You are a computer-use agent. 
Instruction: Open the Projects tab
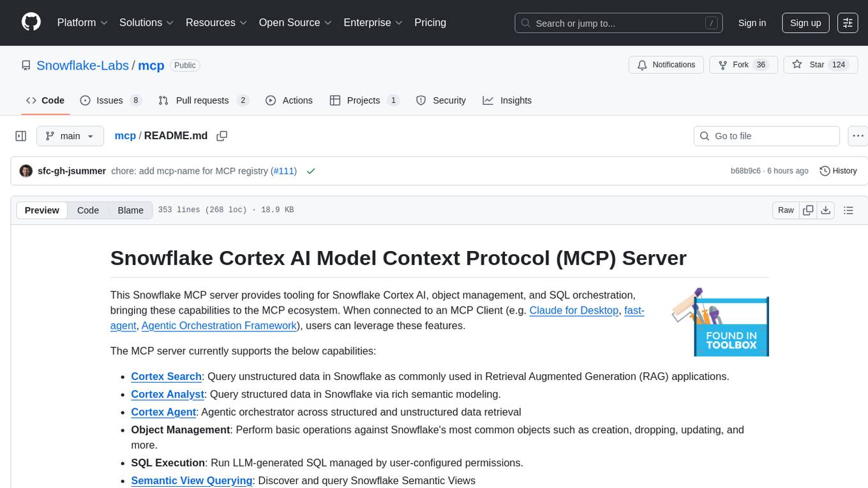pos(364,100)
